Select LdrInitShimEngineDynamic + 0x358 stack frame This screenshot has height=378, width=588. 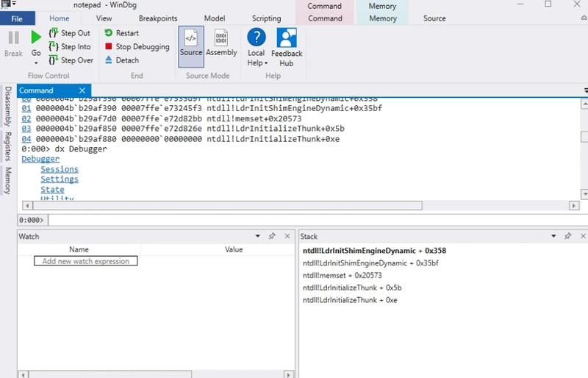pyautogui.click(x=374, y=251)
